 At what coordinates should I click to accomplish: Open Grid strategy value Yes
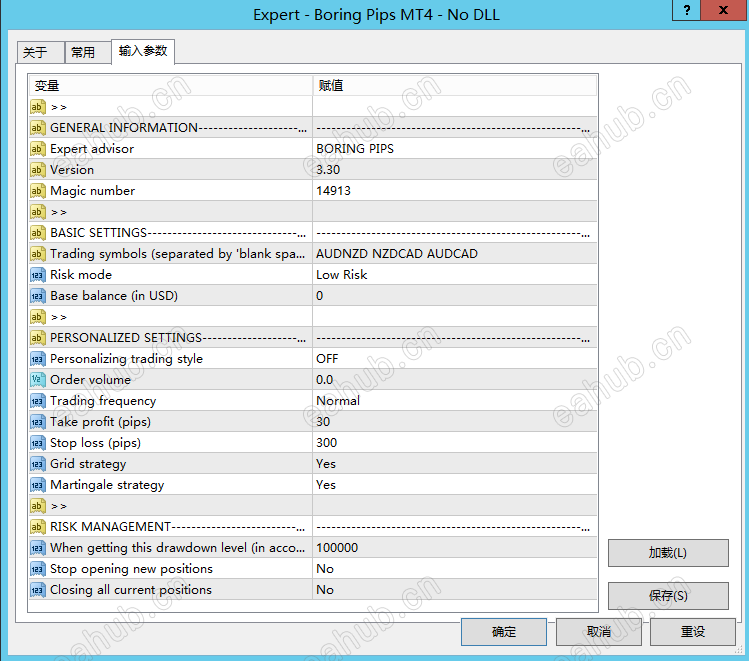pos(455,464)
